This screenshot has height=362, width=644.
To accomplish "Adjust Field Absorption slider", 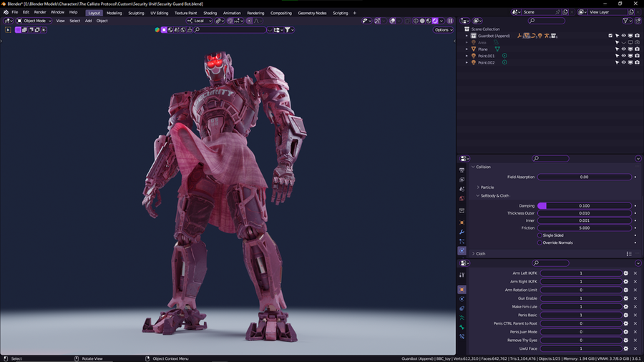I will 585,177.
